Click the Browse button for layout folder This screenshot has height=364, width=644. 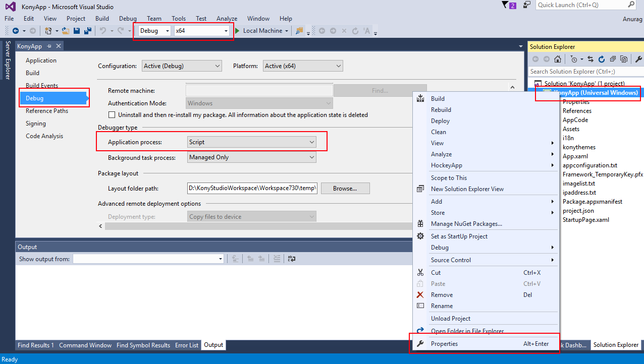tap(345, 189)
